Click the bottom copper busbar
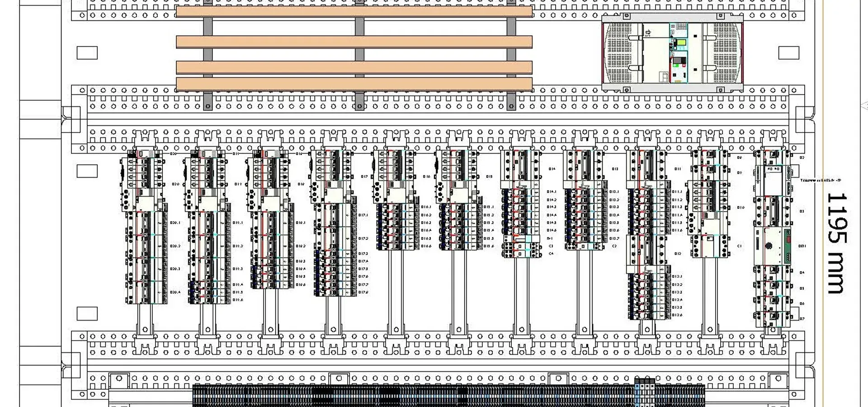The width and height of the screenshot is (868, 407). coord(354,84)
